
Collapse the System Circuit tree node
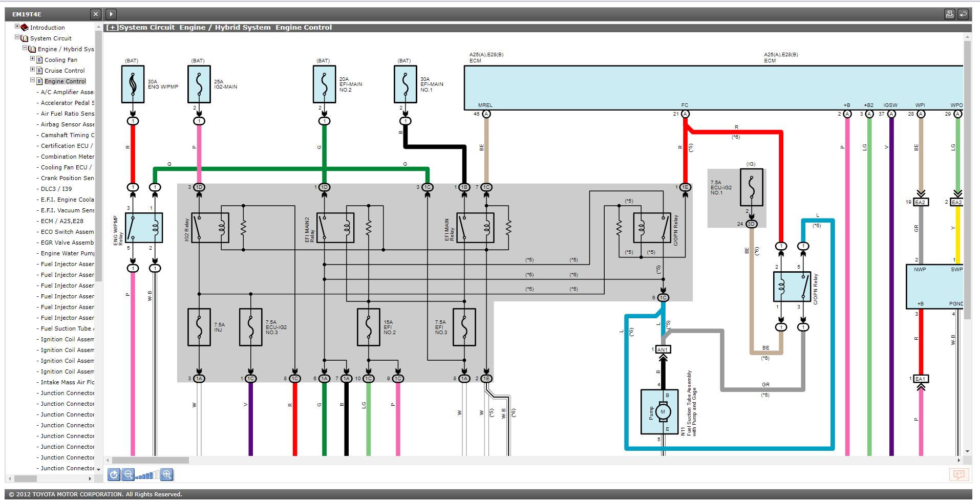click(17, 37)
